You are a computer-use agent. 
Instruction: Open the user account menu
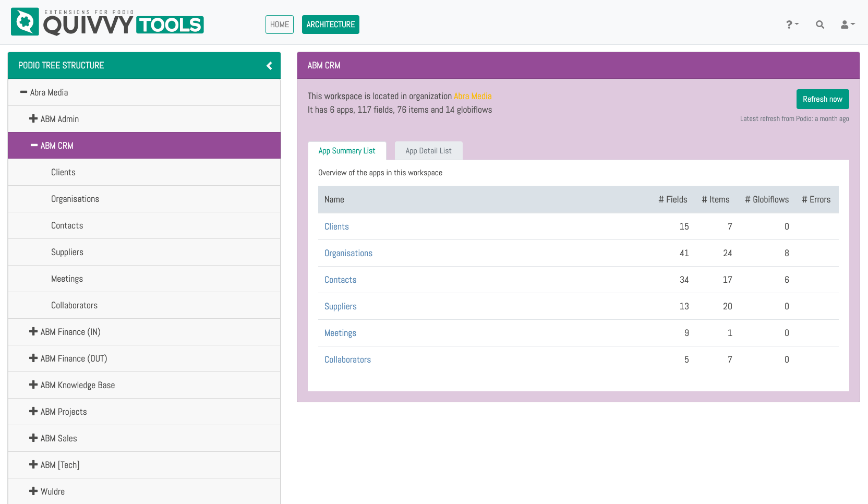pyautogui.click(x=847, y=25)
